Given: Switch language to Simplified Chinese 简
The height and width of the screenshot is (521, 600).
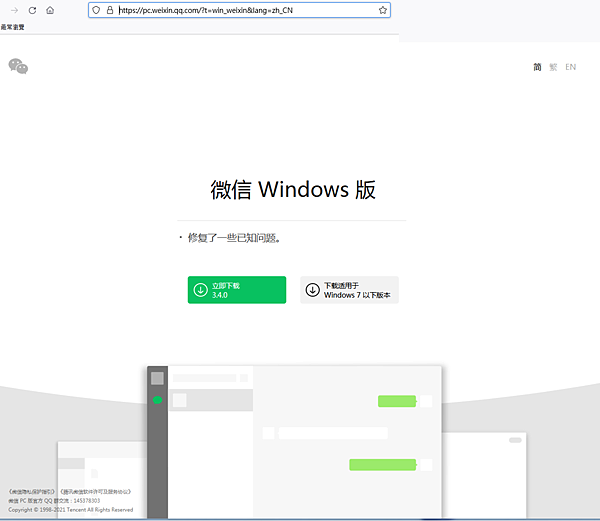Looking at the screenshot, I should coord(537,67).
